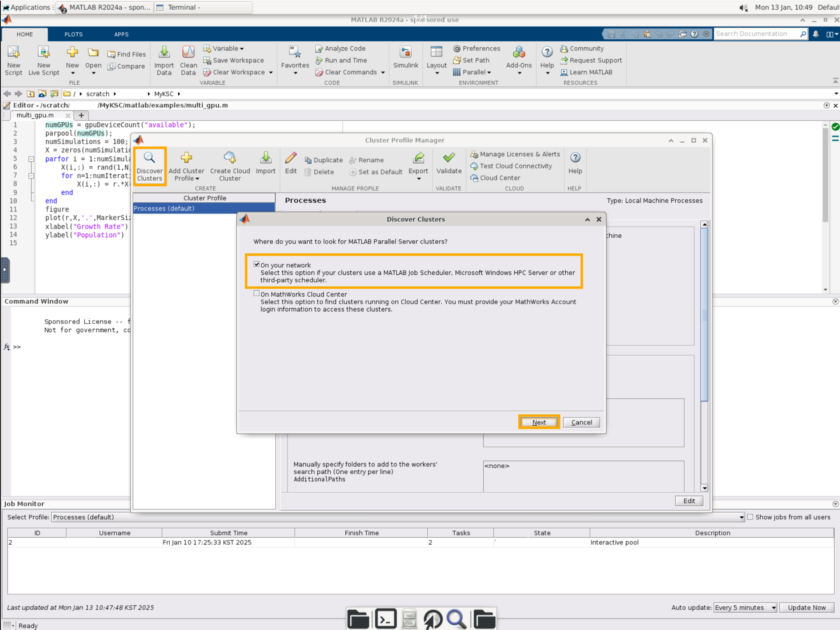This screenshot has width=840, height=630.
Task: Open the New dropdown in File section
Action: point(72,61)
